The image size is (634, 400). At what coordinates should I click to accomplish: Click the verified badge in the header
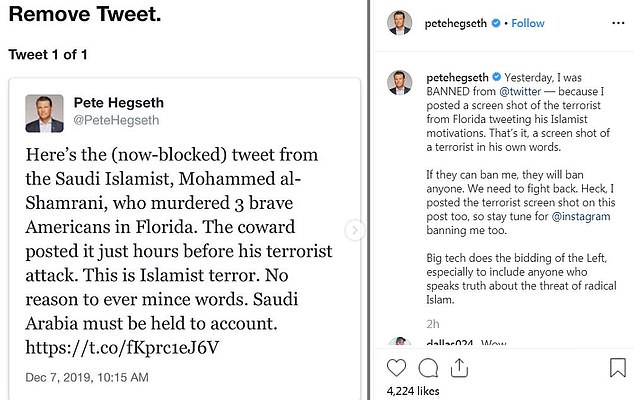point(497,22)
